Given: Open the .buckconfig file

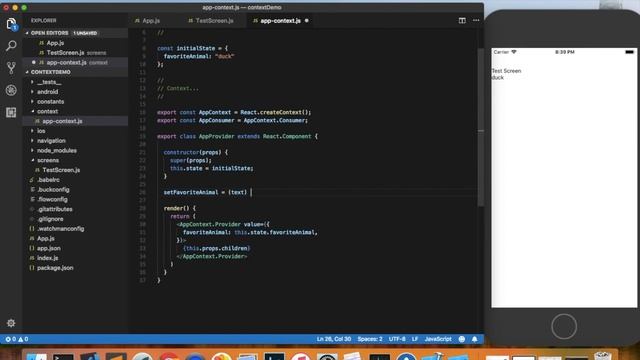Looking at the screenshot, I should point(53,190).
